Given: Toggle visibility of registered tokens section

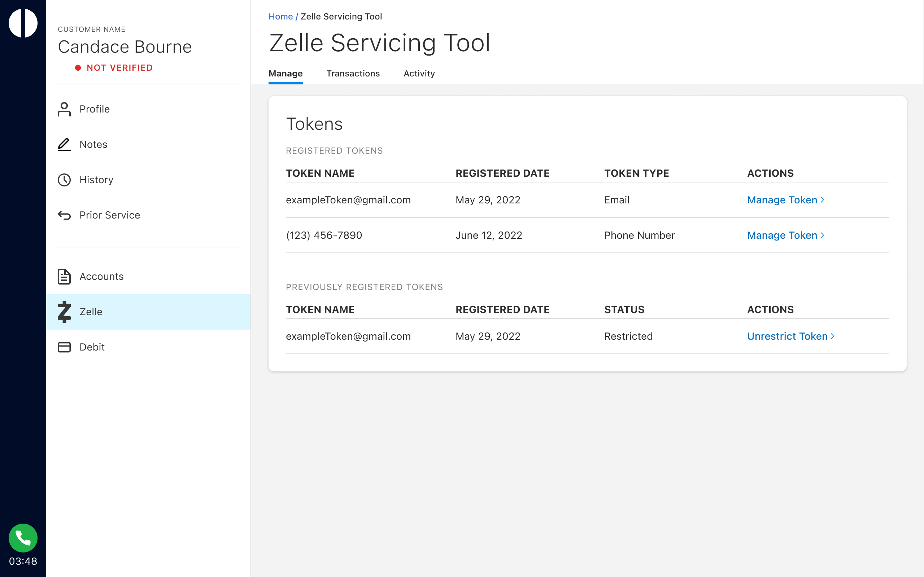Looking at the screenshot, I should pos(335,150).
